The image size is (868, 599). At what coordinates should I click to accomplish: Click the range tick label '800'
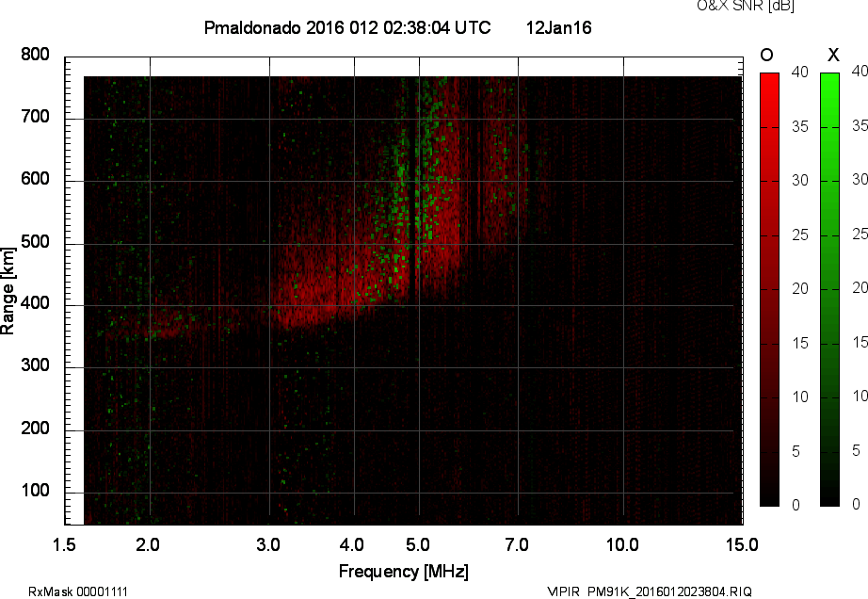click(35, 55)
